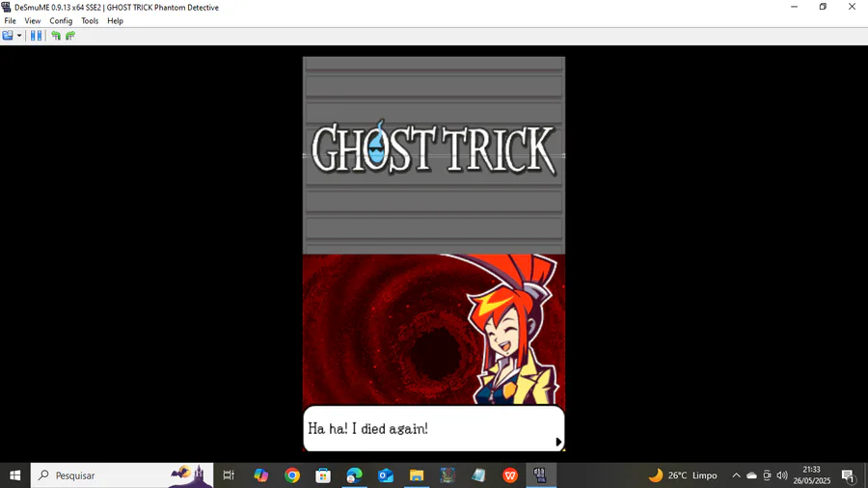Click the OneDrive cloud tray icon
The image size is (868, 488).
click(751, 475)
